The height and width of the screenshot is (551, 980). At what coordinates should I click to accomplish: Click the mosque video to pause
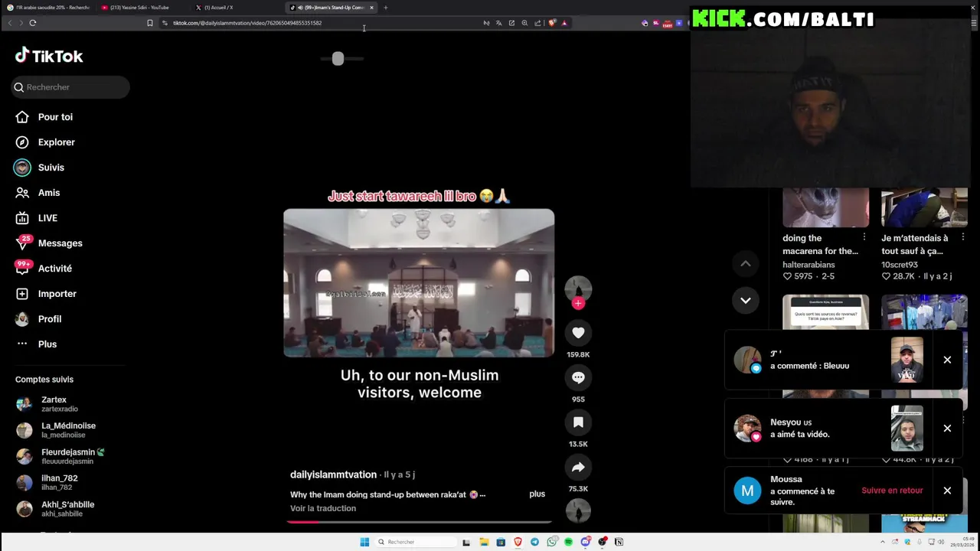(x=419, y=283)
